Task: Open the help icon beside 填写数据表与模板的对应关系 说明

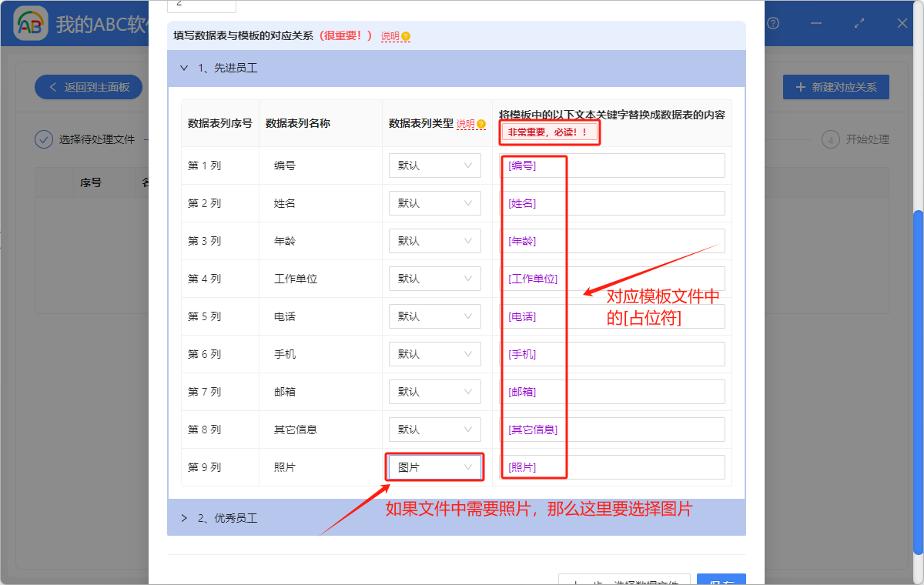Action: click(x=407, y=36)
